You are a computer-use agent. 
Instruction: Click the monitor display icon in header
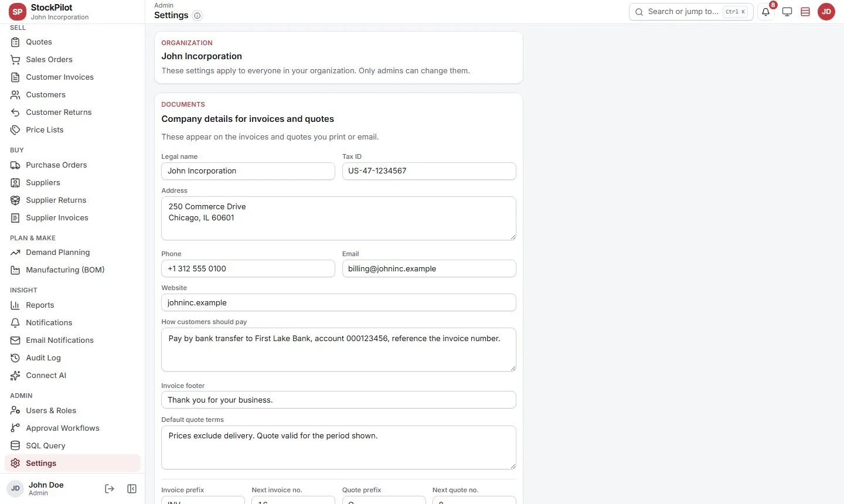[787, 12]
